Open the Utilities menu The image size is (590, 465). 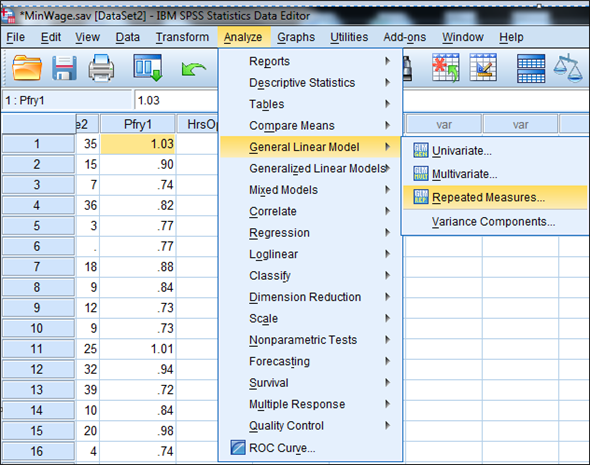coord(349,37)
